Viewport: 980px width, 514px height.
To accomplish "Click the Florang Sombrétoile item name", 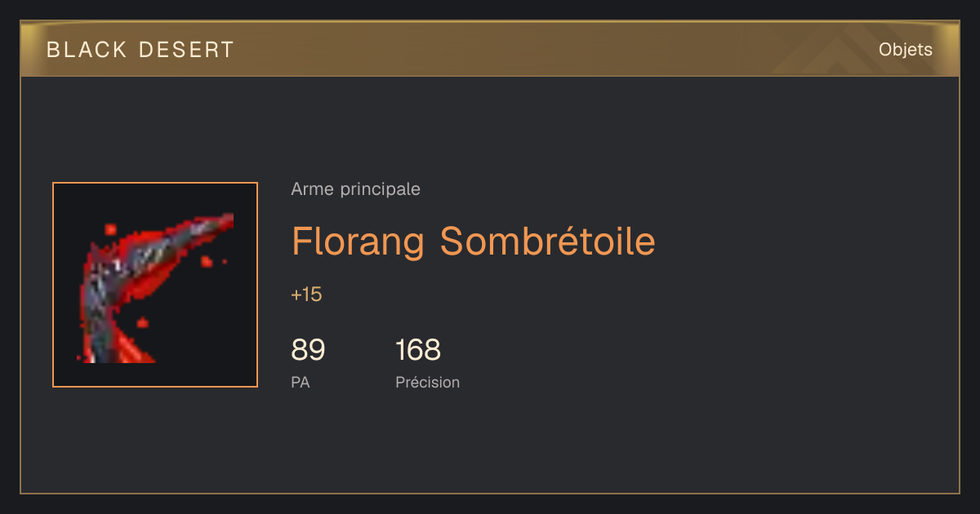I will [474, 241].
